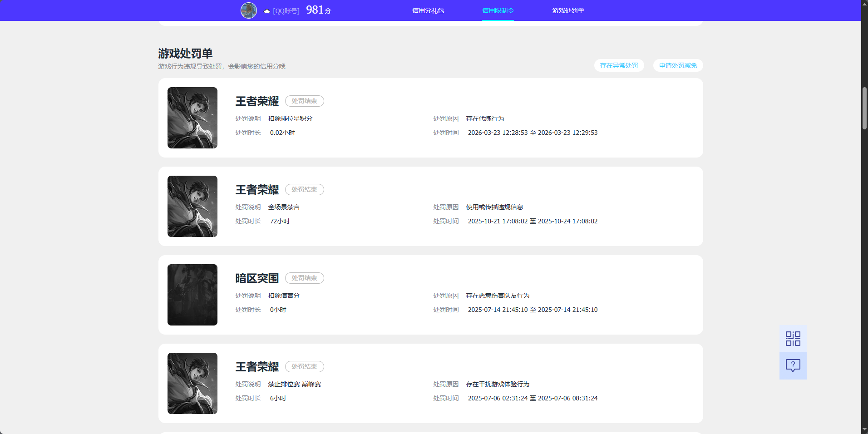Image resolution: width=868 pixels, height=434 pixels.
Task: Click the 处罚结束 badge on the first card
Action: click(304, 101)
